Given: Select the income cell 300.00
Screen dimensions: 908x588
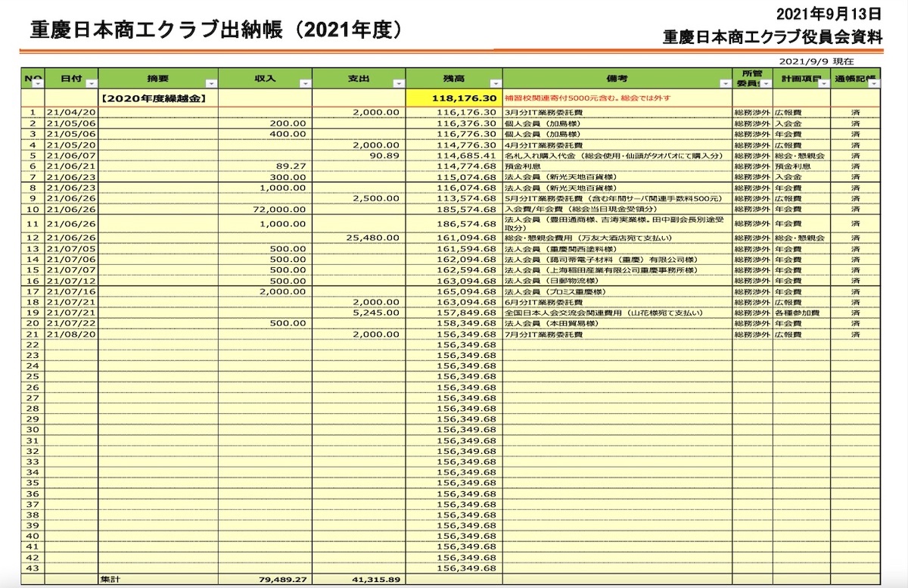Looking at the screenshot, I should pos(265,176).
